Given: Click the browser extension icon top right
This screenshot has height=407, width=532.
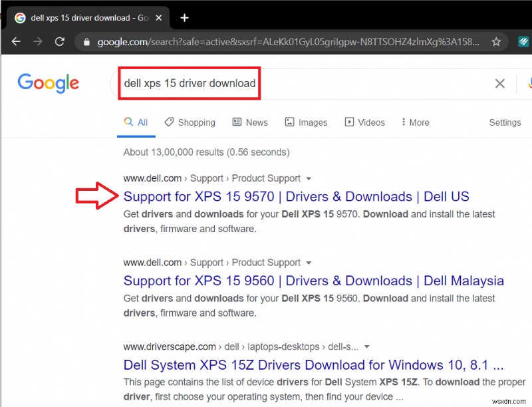Looking at the screenshot, I should pos(525,41).
